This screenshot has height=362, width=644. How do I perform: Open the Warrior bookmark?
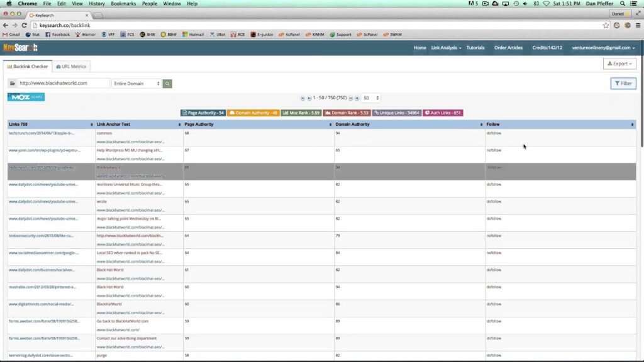point(86,35)
